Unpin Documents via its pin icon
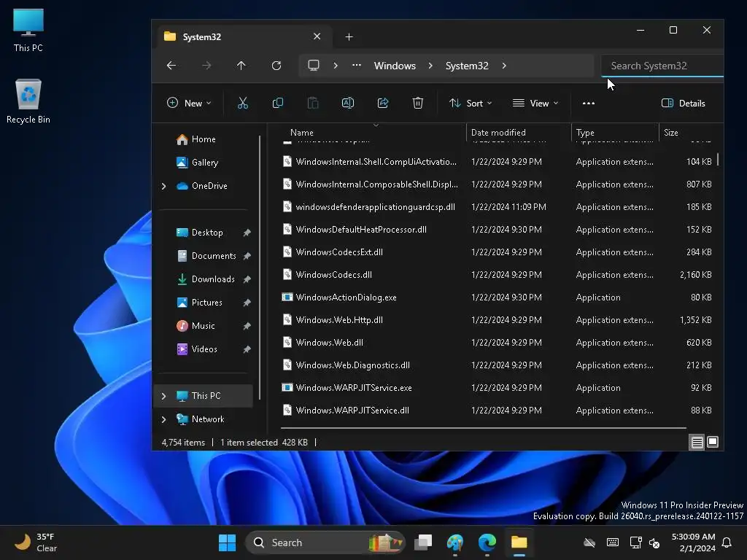The image size is (747, 560). coord(247,256)
